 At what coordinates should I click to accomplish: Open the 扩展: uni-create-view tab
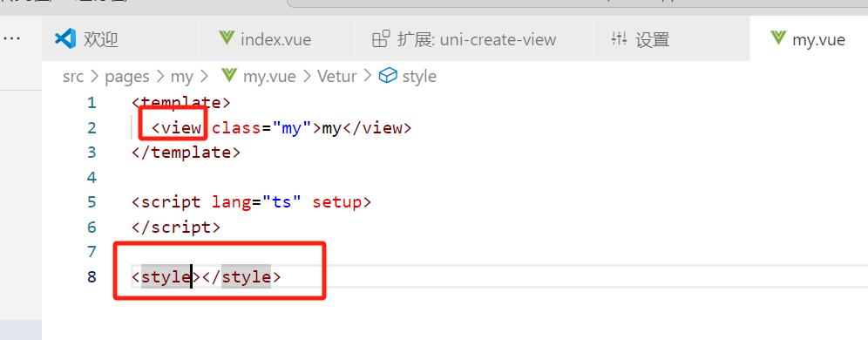coord(474,38)
